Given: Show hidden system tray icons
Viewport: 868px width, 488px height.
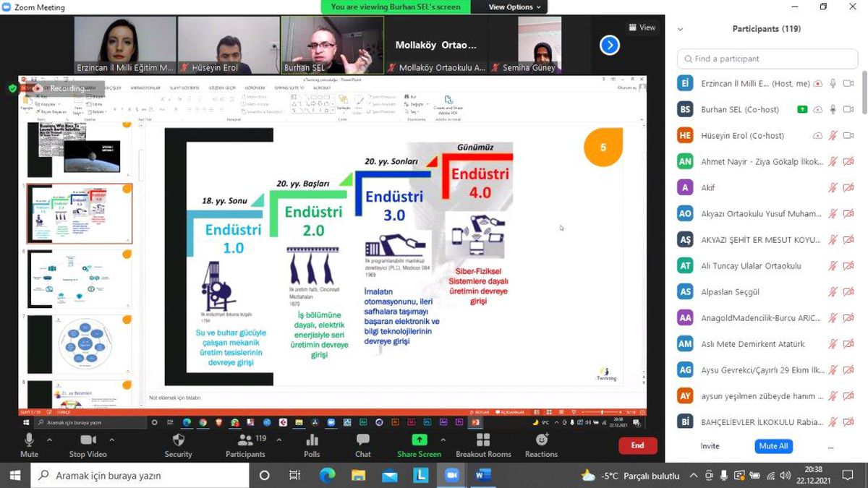Looking at the screenshot, I should tap(694, 475).
